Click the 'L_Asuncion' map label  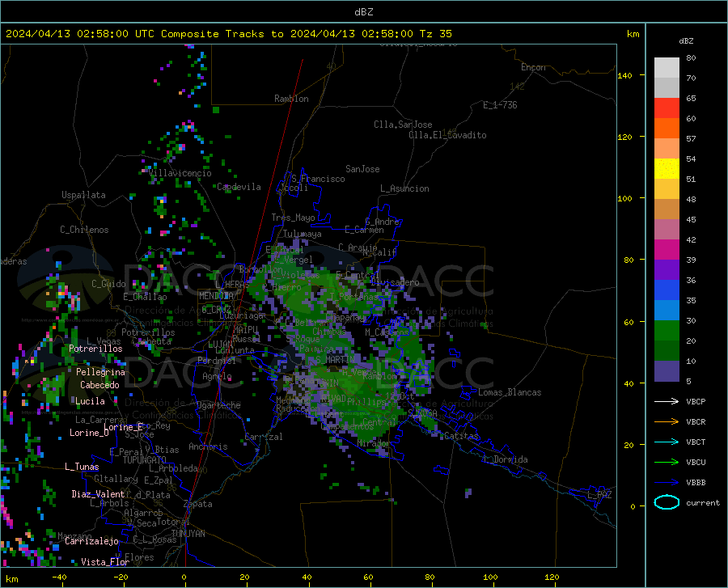tap(404, 188)
